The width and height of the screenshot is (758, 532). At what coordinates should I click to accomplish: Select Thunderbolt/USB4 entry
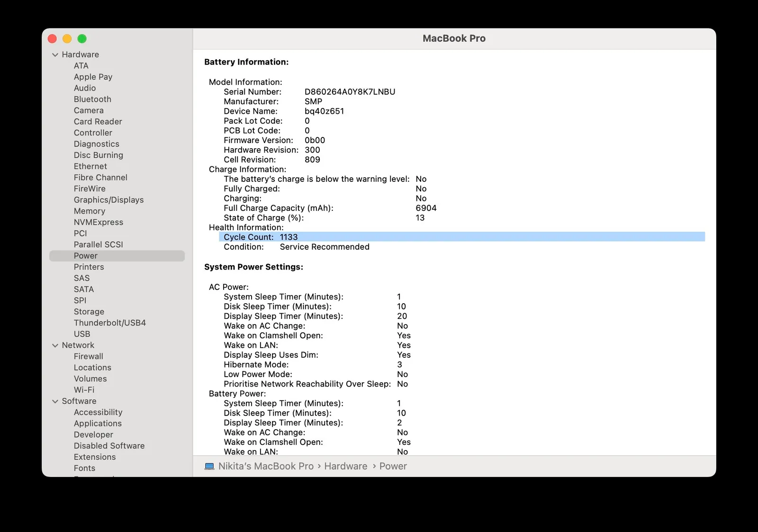(110, 323)
